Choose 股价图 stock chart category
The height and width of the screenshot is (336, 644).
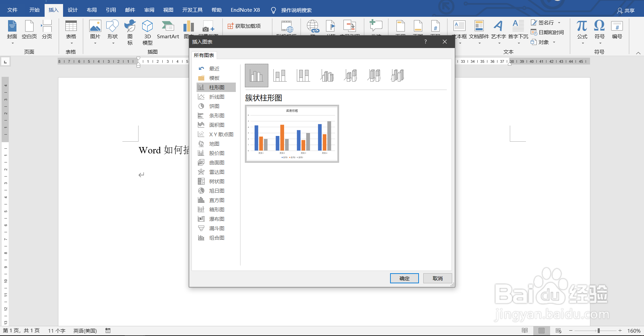pyautogui.click(x=216, y=153)
